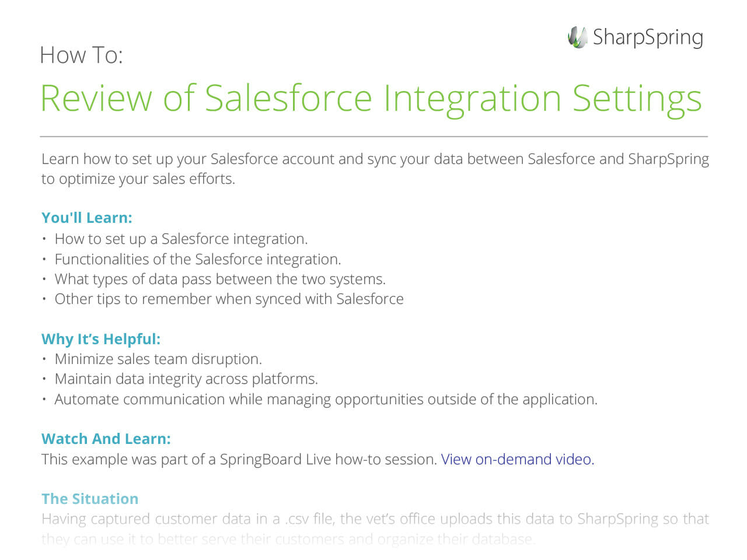Click the SharpSpring leaf logo icon

pos(577,37)
